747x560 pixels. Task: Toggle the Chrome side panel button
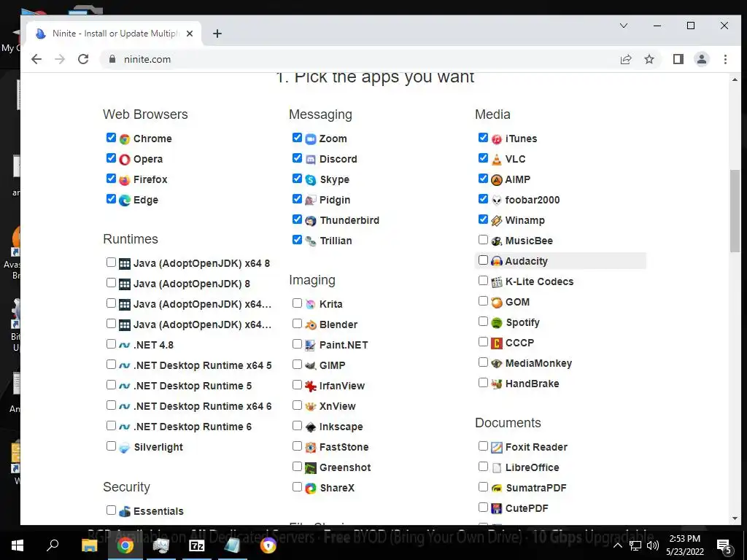[678, 59]
